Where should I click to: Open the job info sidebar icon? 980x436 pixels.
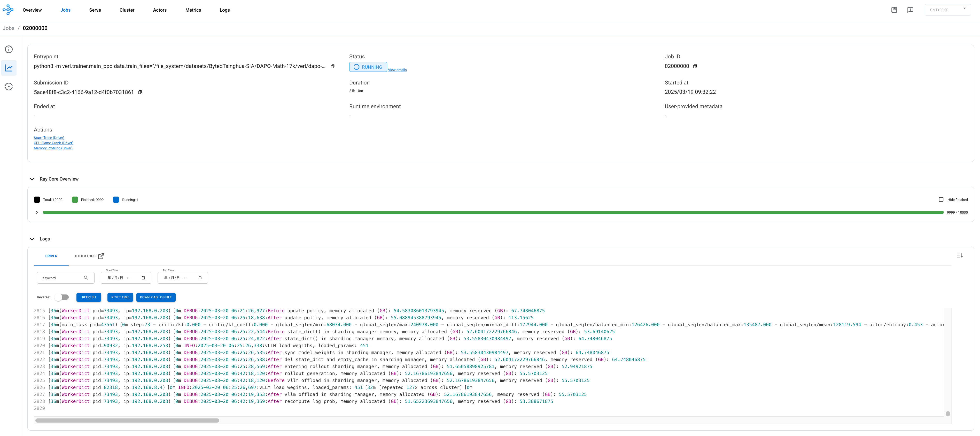tap(9, 49)
